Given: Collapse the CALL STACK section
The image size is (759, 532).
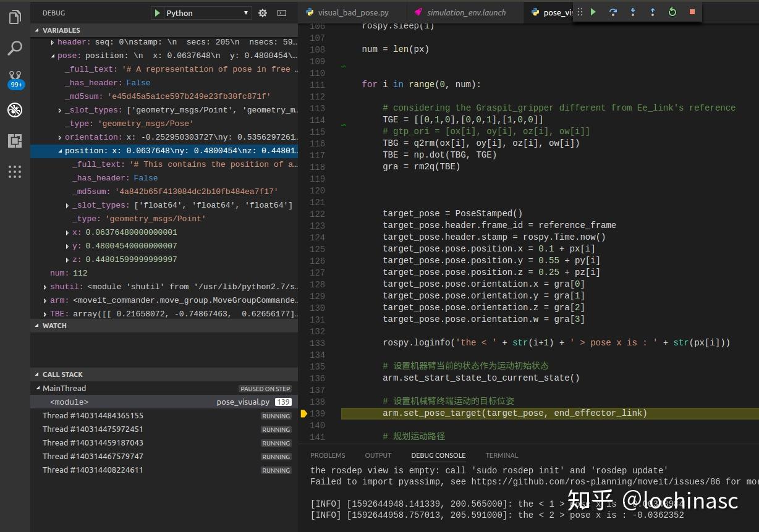Looking at the screenshot, I should coord(164,374).
